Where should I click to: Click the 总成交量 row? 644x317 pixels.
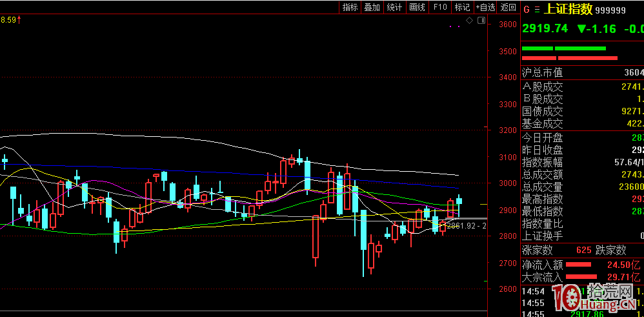(583, 187)
